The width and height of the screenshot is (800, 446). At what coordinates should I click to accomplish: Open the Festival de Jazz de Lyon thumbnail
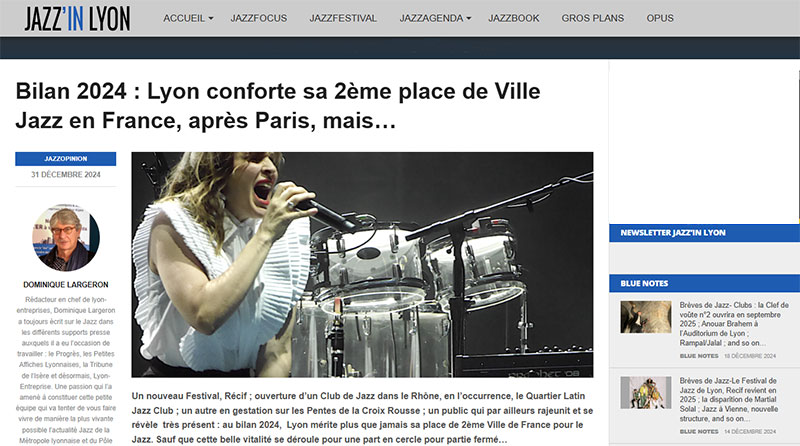[646, 392]
